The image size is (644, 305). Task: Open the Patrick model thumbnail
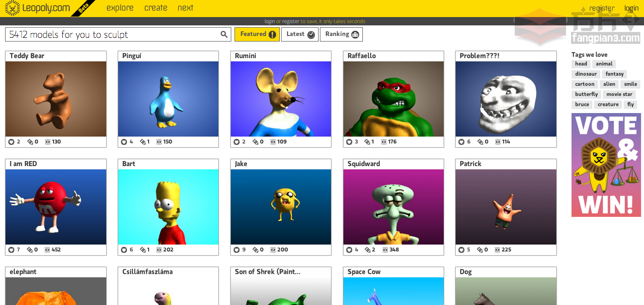(506, 207)
